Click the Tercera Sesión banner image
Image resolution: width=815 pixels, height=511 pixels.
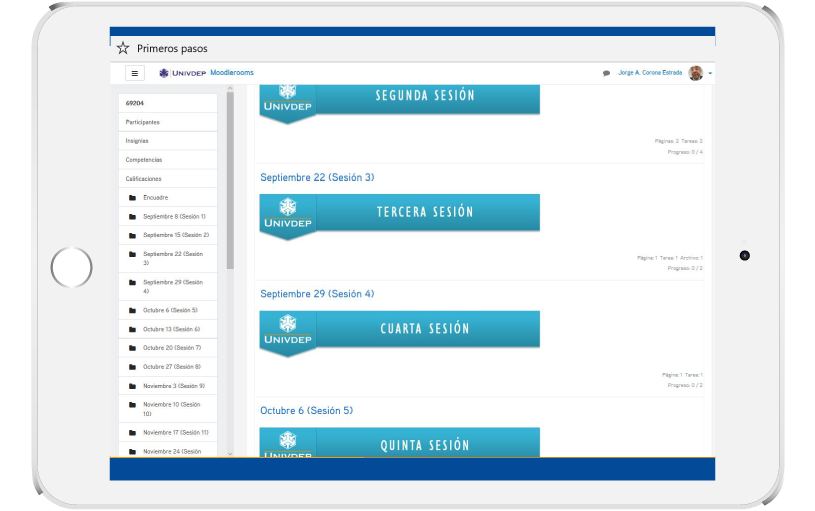pos(399,217)
